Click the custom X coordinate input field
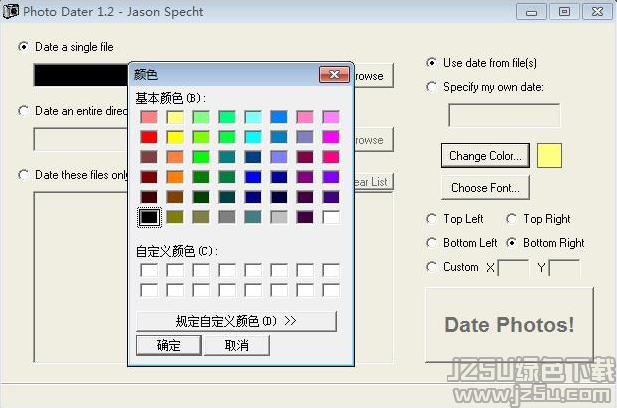 click(x=513, y=268)
